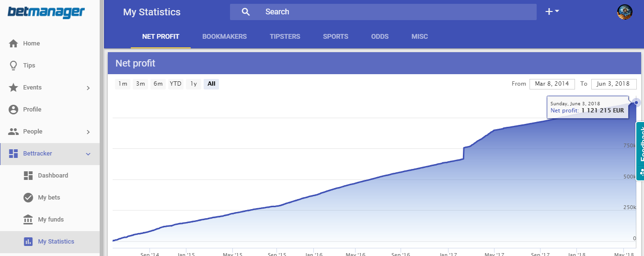The image size is (644, 256).
Task: Click the June 3 2018 chart data point
Action: point(636,102)
